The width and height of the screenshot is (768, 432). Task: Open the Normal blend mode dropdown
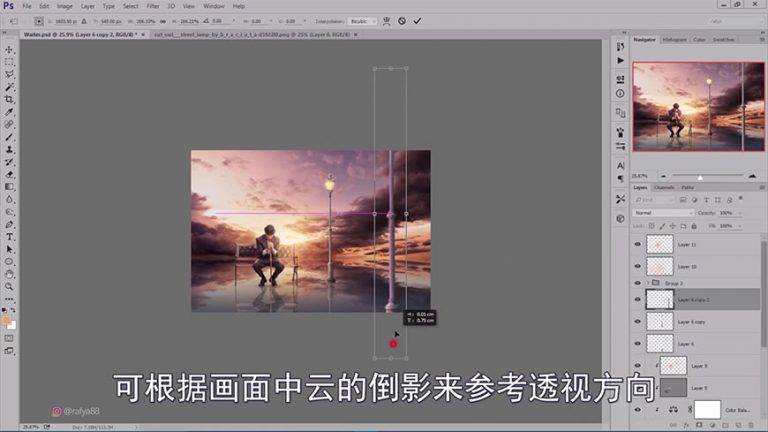coord(663,213)
